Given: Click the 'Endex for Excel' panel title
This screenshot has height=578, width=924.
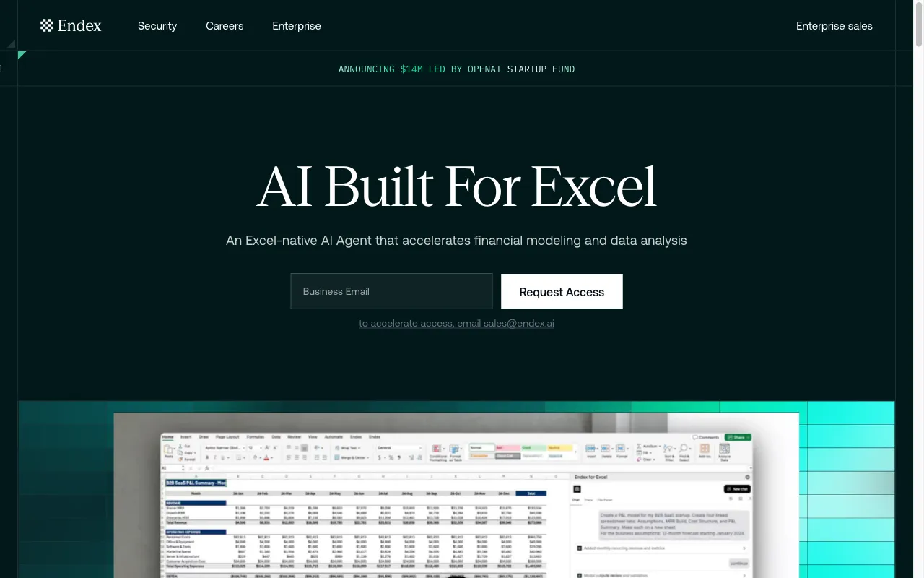Looking at the screenshot, I should [x=590, y=477].
